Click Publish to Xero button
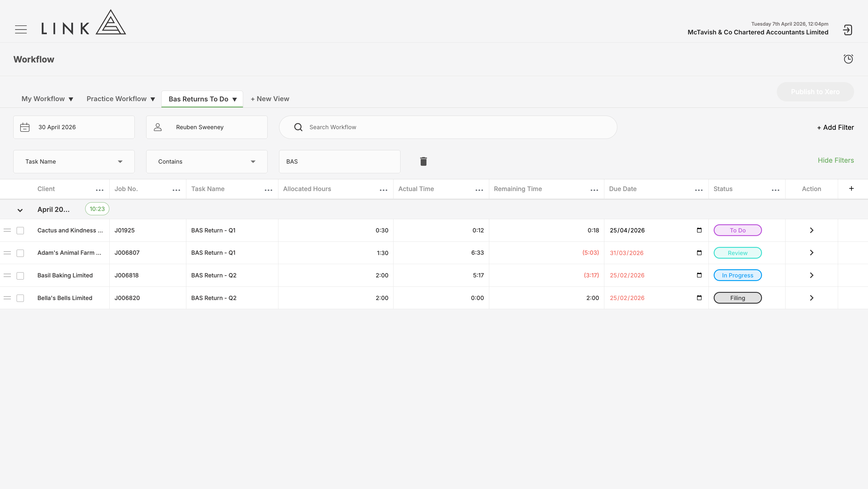This screenshot has width=868, height=489. [x=815, y=91]
